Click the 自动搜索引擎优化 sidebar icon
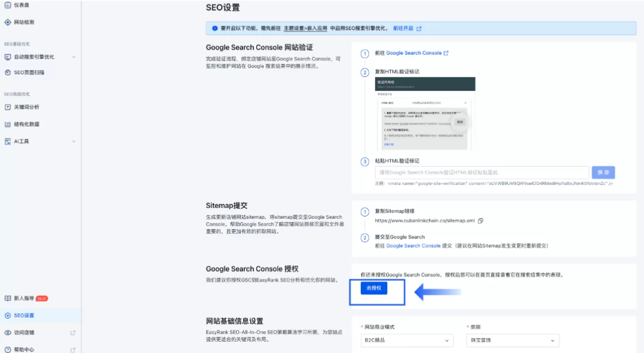The height and width of the screenshot is (353, 644). [x=7, y=57]
